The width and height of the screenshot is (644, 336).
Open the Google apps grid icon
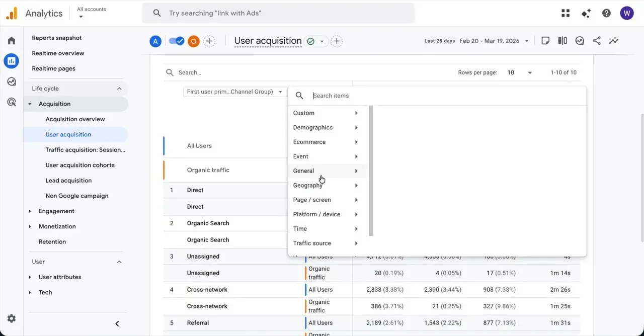click(566, 13)
